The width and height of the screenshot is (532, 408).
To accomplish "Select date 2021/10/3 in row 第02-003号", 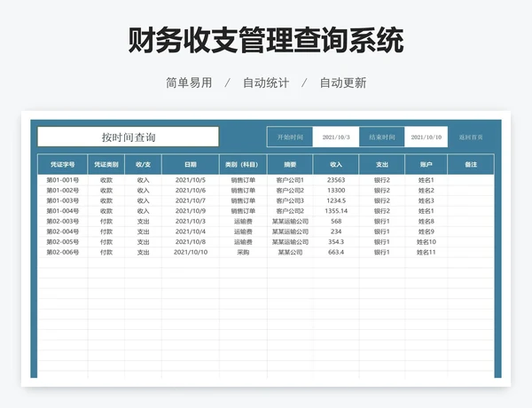I will click(x=191, y=222).
